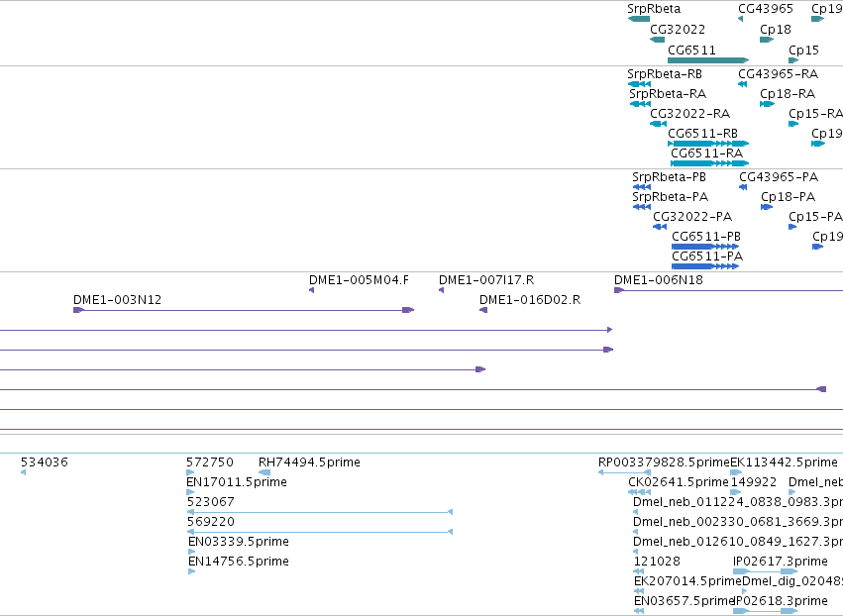This screenshot has height=616, width=843.
Task: Click the DME1-003N12 clone label
Action: click(117, 300)
